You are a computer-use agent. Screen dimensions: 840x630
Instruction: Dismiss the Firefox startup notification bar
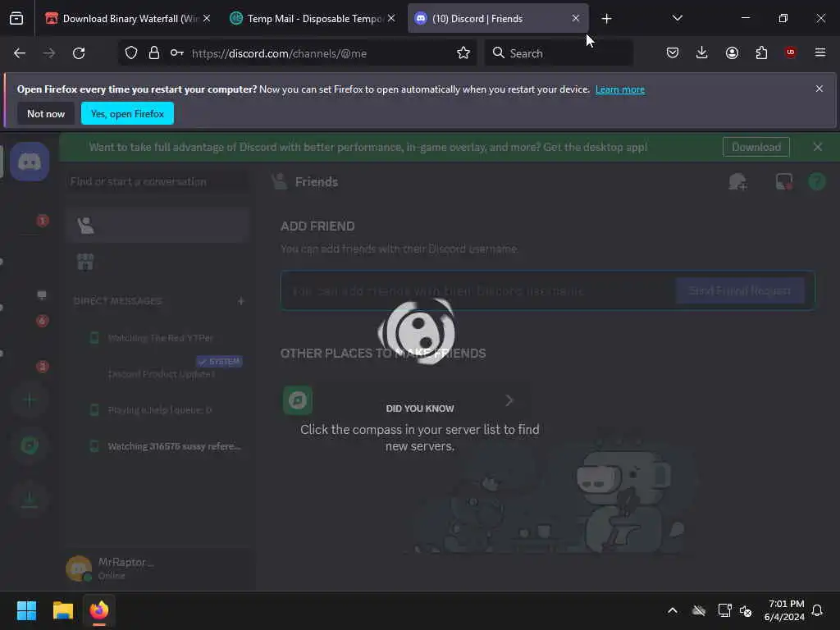[x=819, y=89]
